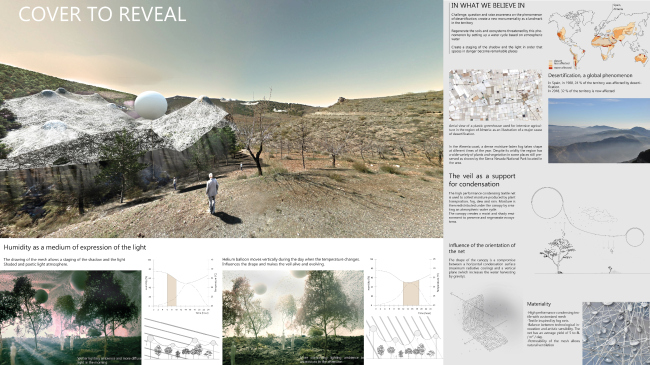Select the aerial greenhouse photo of Almeria
The height and width of the screenshot is (365, 650).
pyautogui.click(x=495, y=95)
